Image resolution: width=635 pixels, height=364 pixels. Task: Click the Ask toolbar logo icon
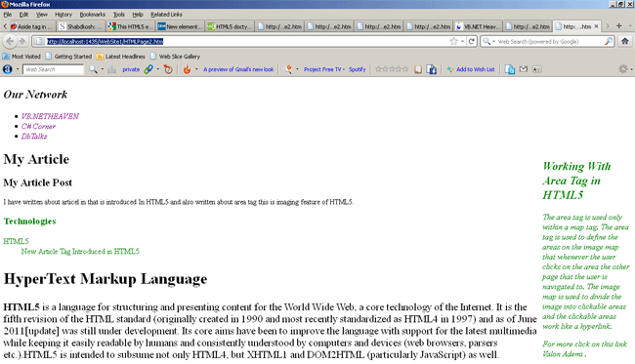click(x=8, y=69)
